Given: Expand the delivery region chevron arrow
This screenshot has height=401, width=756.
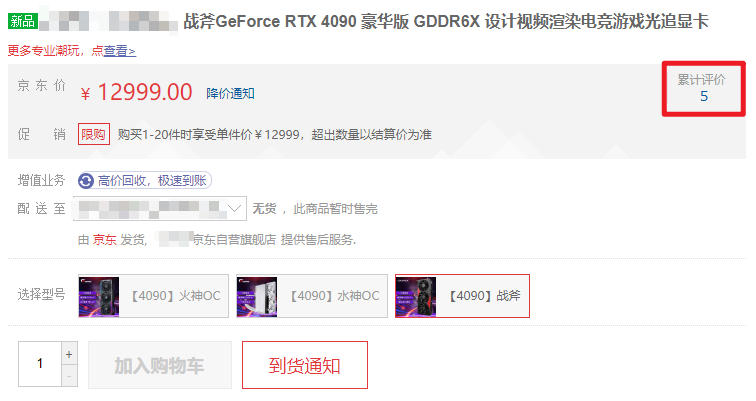Looking at the screenshot, I should pyautogui.click(x=234, y=208).
